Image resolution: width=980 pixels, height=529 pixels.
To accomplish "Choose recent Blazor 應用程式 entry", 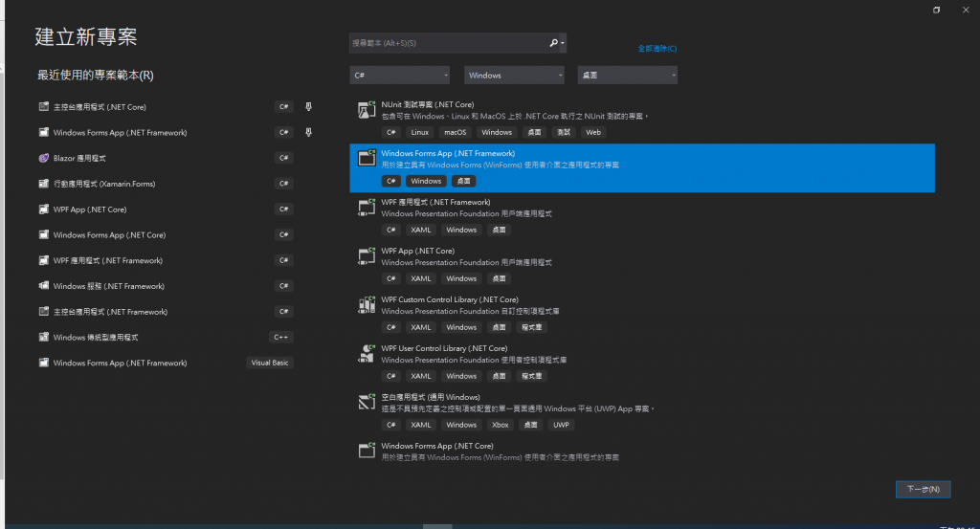I will (166, 158).
